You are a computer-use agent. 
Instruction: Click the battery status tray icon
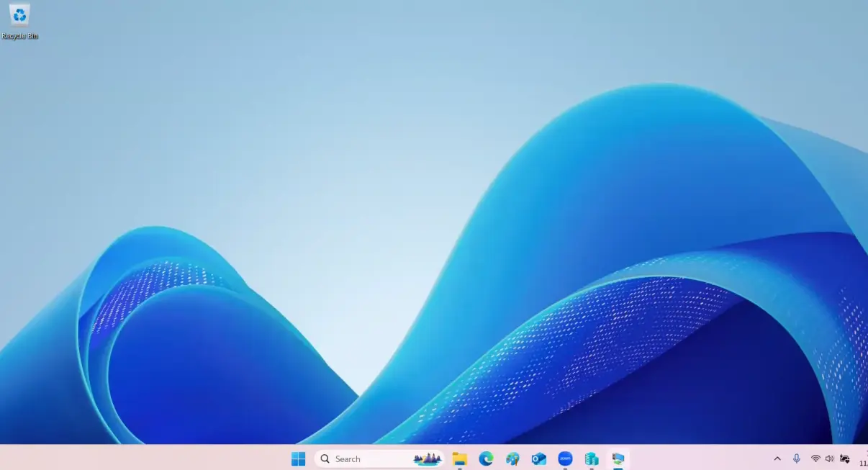pos(845,459)
